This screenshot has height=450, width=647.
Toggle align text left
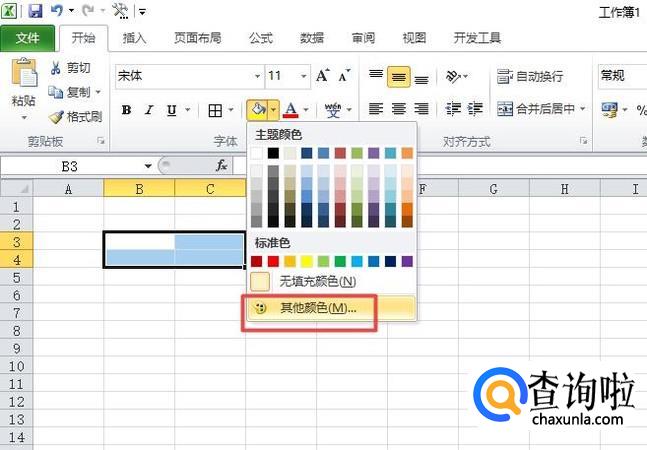pos(375,109)
